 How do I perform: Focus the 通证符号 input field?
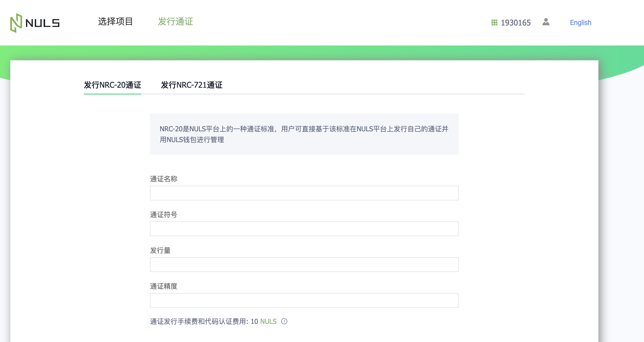tap(304, 229)
